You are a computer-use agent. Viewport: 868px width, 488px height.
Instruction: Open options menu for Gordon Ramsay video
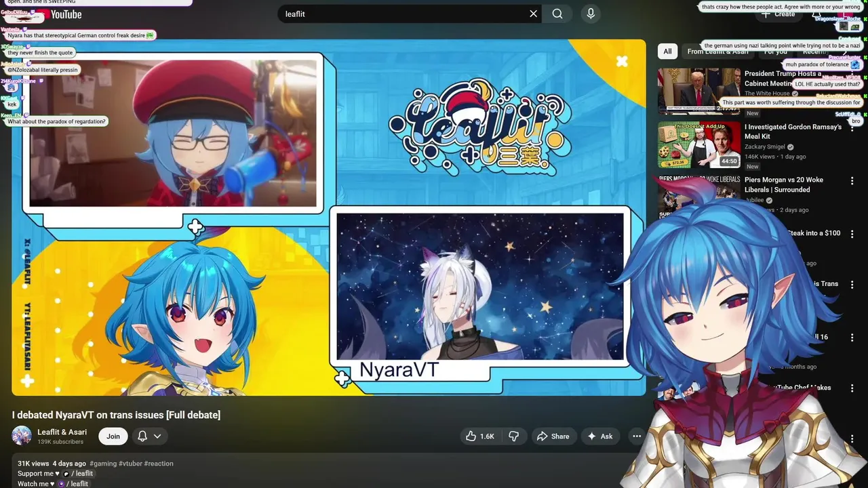click(x=852, y=128)
